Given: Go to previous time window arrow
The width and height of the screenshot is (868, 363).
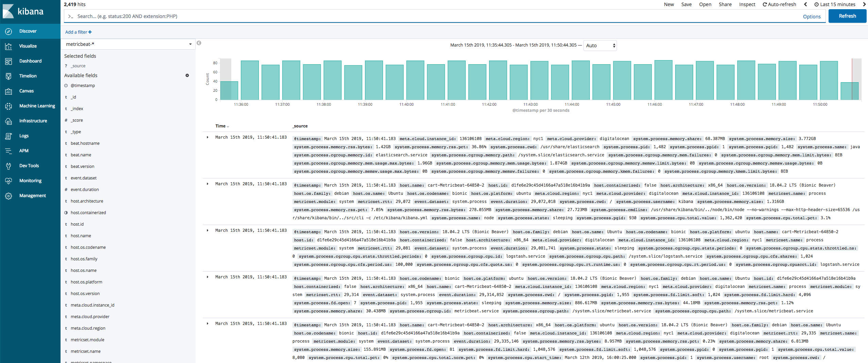Looking at the screenshot, I should click(x=805, y=4).
